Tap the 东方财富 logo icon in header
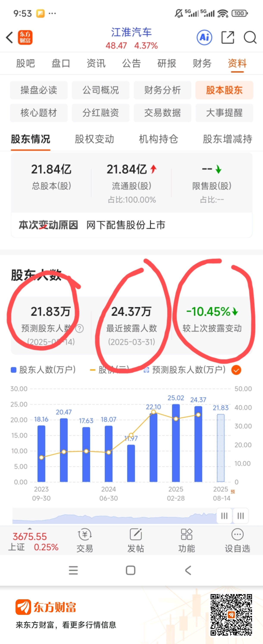 [25, 38]
